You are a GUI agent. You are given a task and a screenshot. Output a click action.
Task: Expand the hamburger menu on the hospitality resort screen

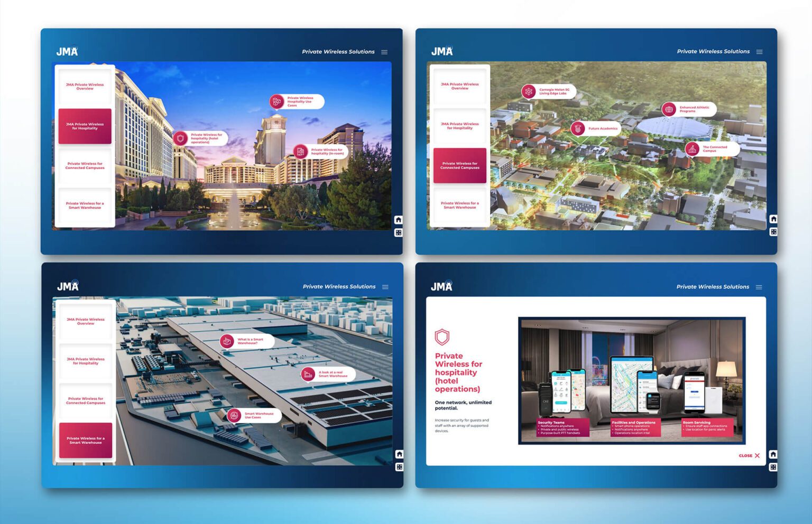point(384,52)
